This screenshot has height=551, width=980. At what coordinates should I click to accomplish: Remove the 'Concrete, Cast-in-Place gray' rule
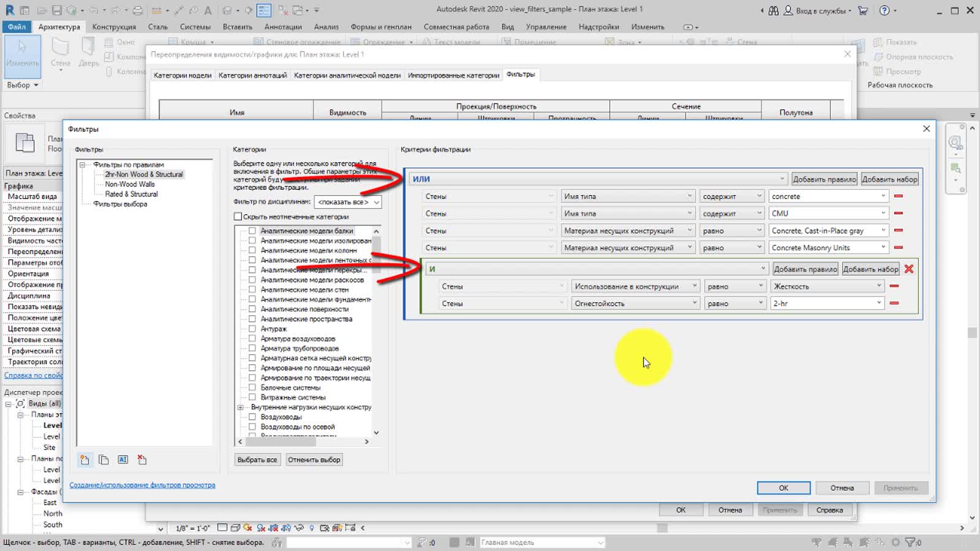point(899,230)
